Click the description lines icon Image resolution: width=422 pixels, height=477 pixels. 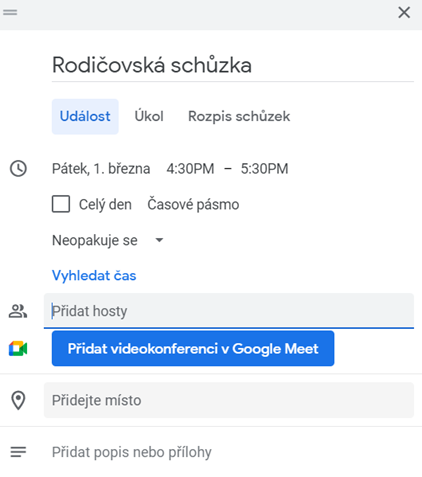tap(18, 452)
